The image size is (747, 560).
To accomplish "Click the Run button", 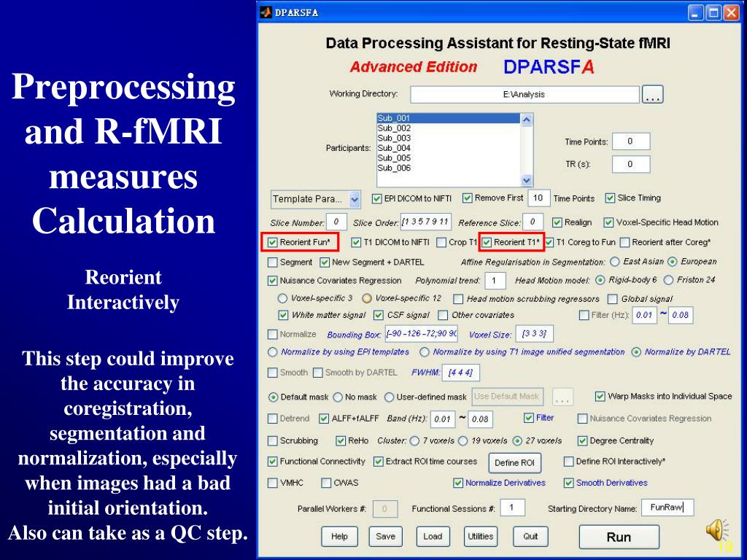I will (619, 537).
